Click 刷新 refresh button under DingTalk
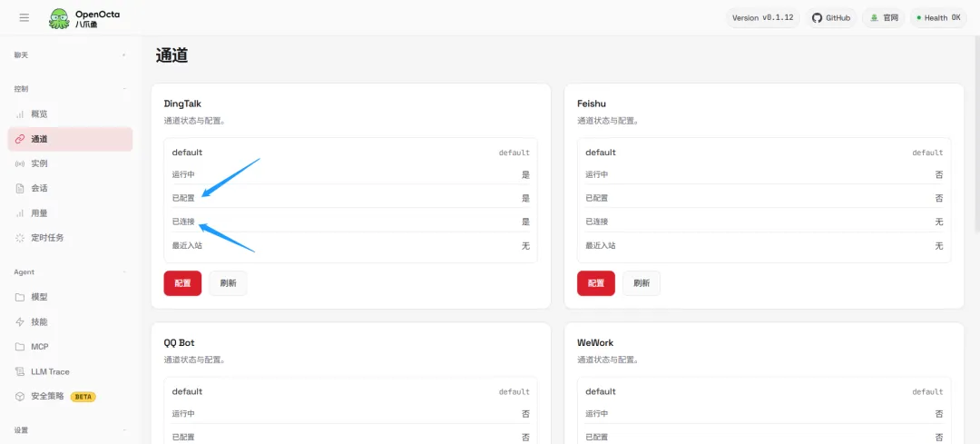 pyautogui.click(x=228, y=283)
